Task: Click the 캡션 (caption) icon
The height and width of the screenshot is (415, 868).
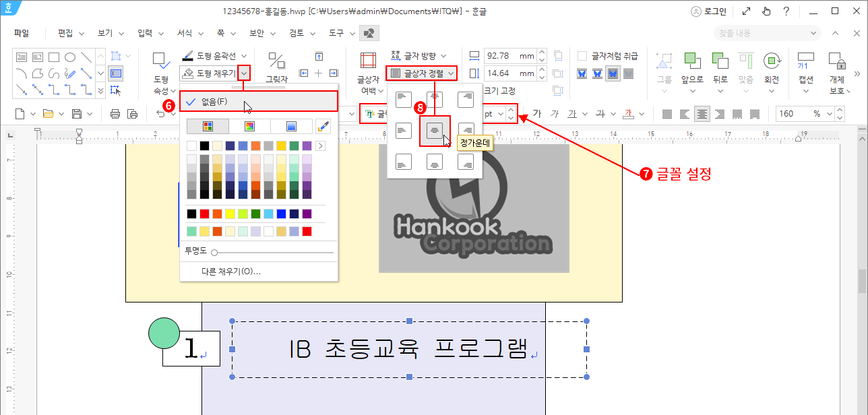Action: click(805, 61)
